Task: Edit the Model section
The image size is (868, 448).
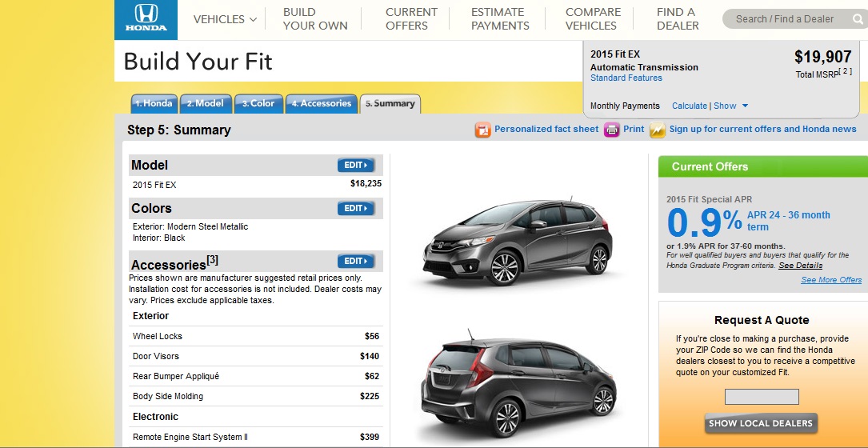Action: pos(356,165)
